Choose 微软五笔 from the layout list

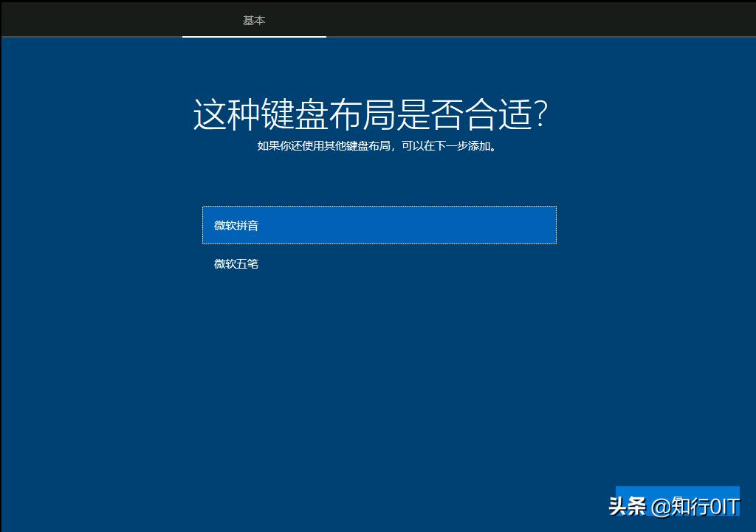tap(236, 263)
